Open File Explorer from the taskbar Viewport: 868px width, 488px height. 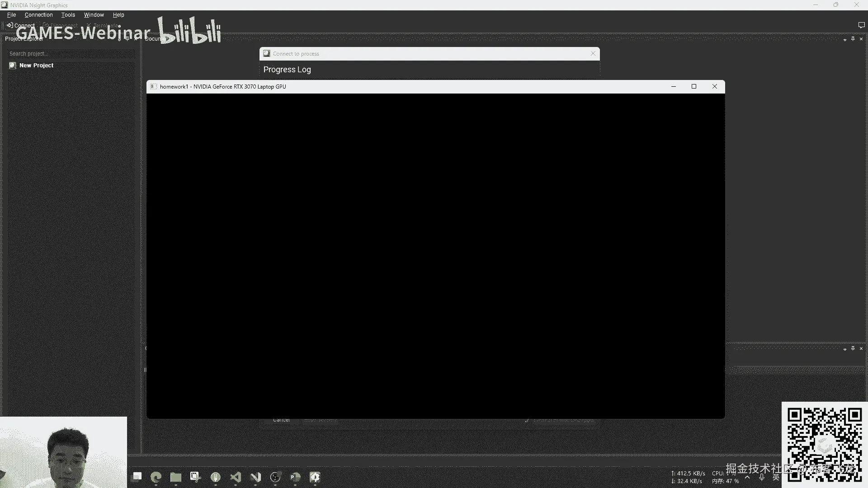[175, 477]
